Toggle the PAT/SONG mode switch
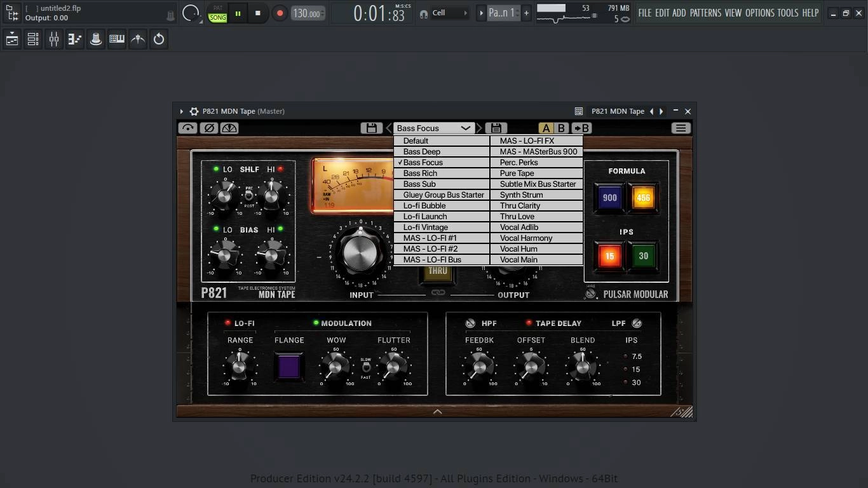This screenshot has width=868, height=488. [x=217, y=13]
